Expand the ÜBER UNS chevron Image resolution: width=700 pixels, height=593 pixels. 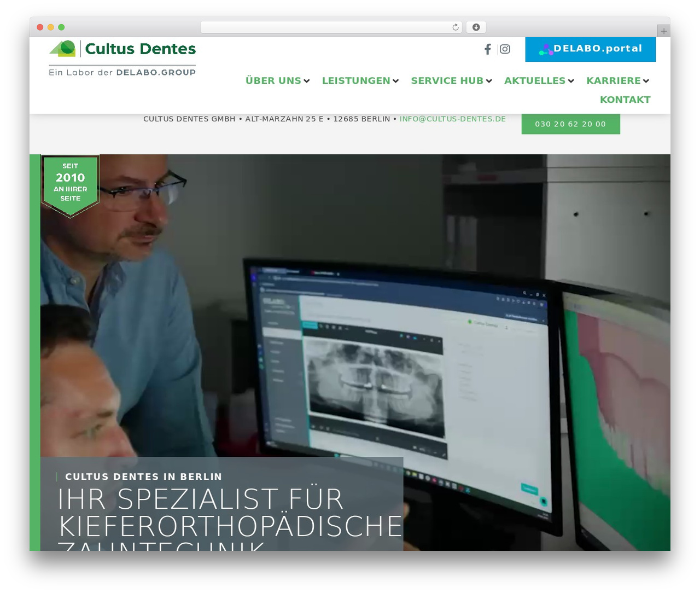(307, 81)
